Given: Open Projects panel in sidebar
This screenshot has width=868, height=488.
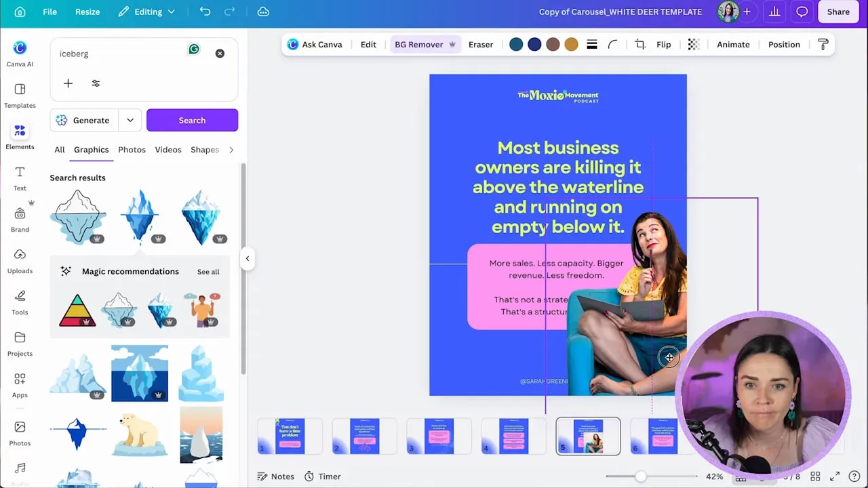Looking at the screenshot, I should [20, 344].
